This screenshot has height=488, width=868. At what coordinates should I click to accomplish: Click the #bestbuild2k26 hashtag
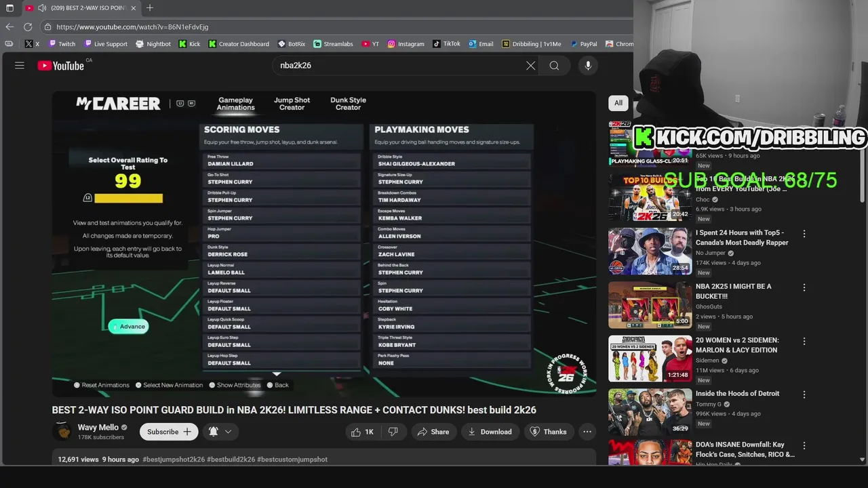click(231, 460)
